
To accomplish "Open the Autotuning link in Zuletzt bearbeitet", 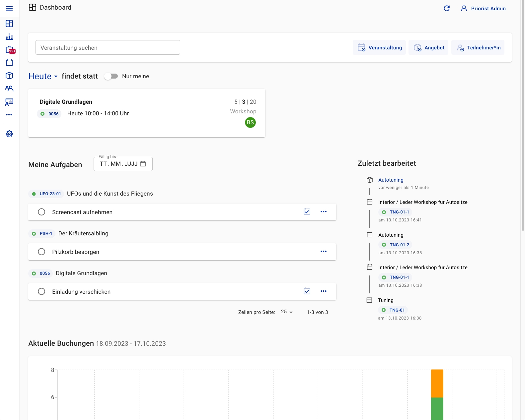I will coord(391,180).
